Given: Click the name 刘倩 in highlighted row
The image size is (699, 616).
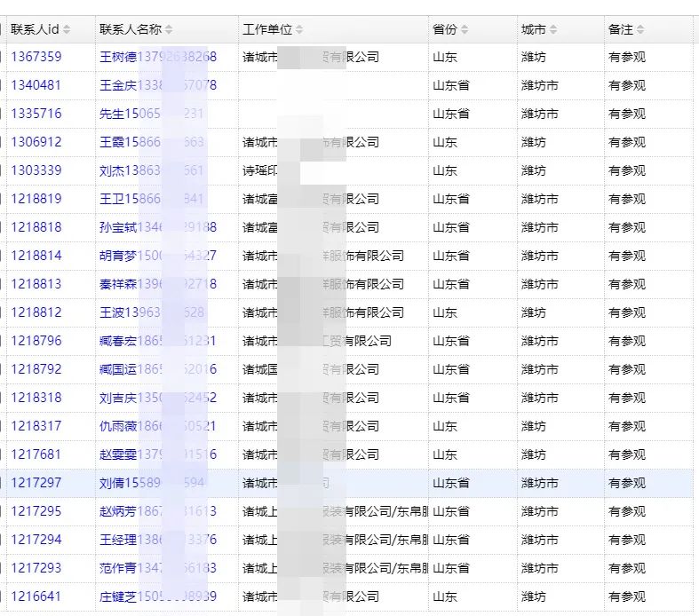Looking at the screenshot, I should click(x=112, y=483).
